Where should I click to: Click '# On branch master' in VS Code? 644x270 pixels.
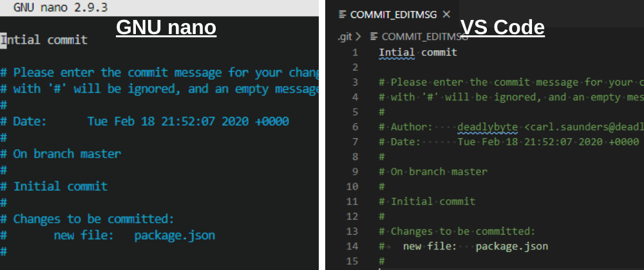click(433, 172)
